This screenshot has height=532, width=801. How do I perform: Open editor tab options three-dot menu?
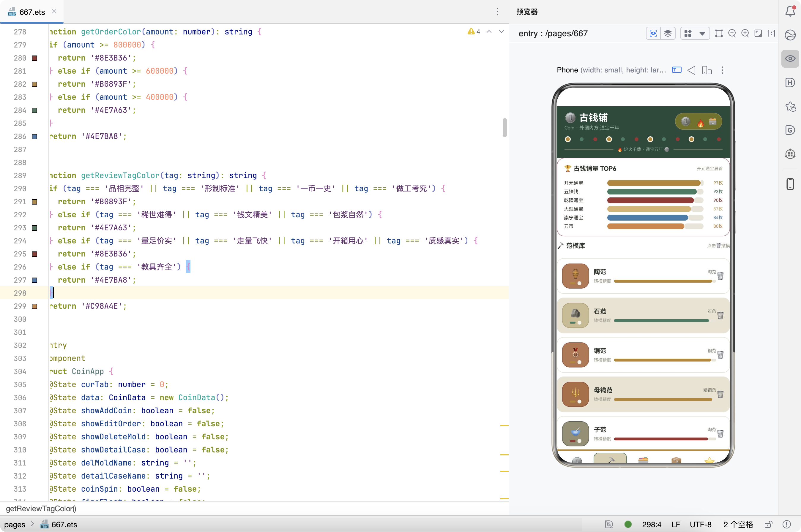[x=497, y=12]
